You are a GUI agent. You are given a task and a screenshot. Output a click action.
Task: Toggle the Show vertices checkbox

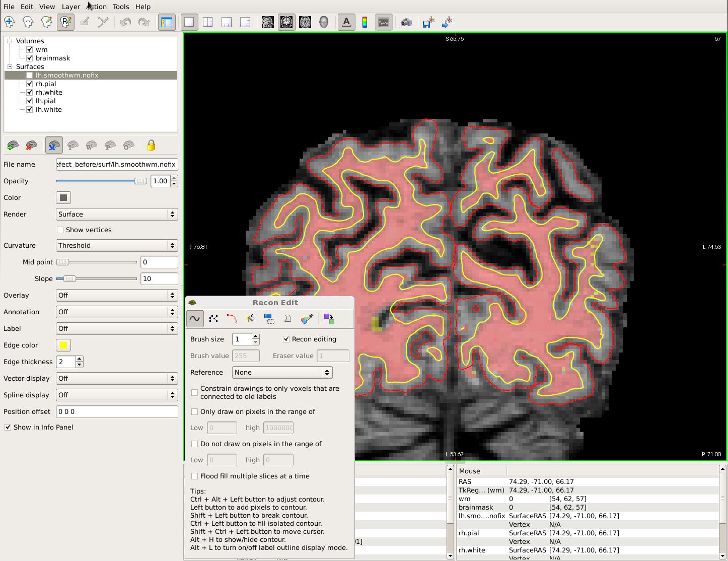60,230
